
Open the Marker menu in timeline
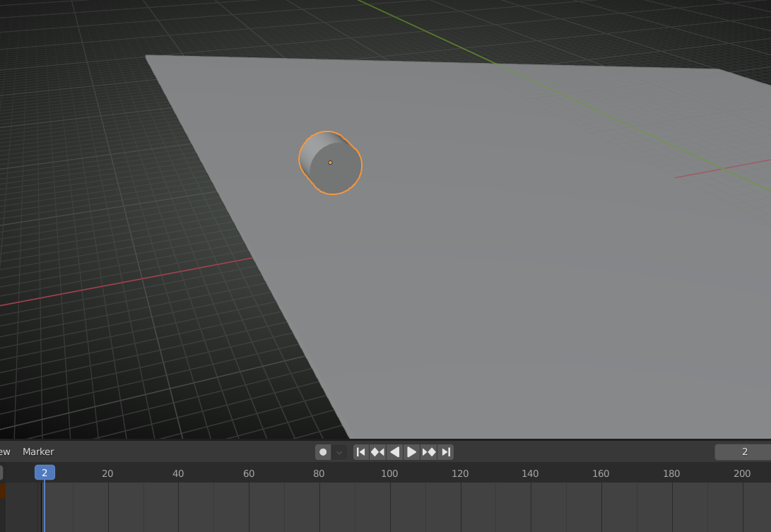point(38,451)
